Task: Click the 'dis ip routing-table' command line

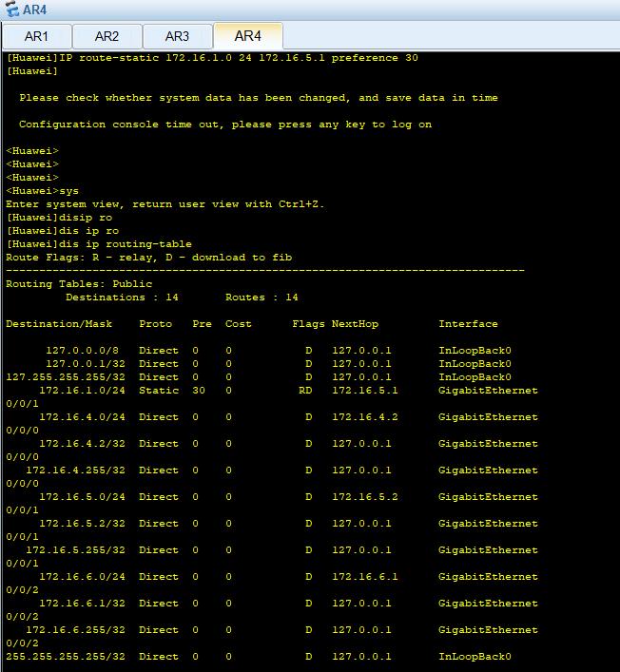Action: 99,244
